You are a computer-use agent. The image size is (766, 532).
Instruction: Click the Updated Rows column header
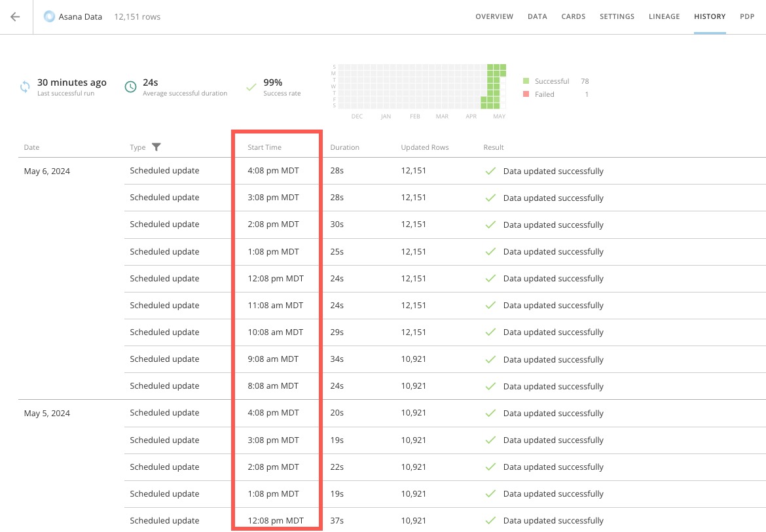[x=424, y=147]
